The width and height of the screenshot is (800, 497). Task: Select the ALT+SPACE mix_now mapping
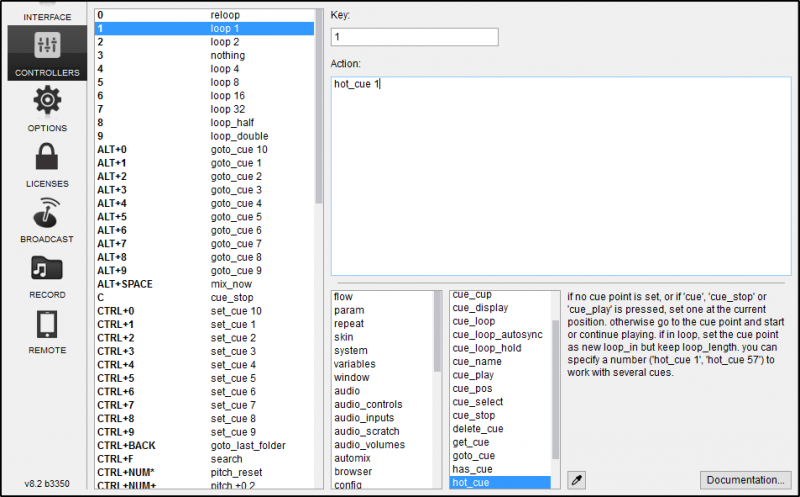205,284
